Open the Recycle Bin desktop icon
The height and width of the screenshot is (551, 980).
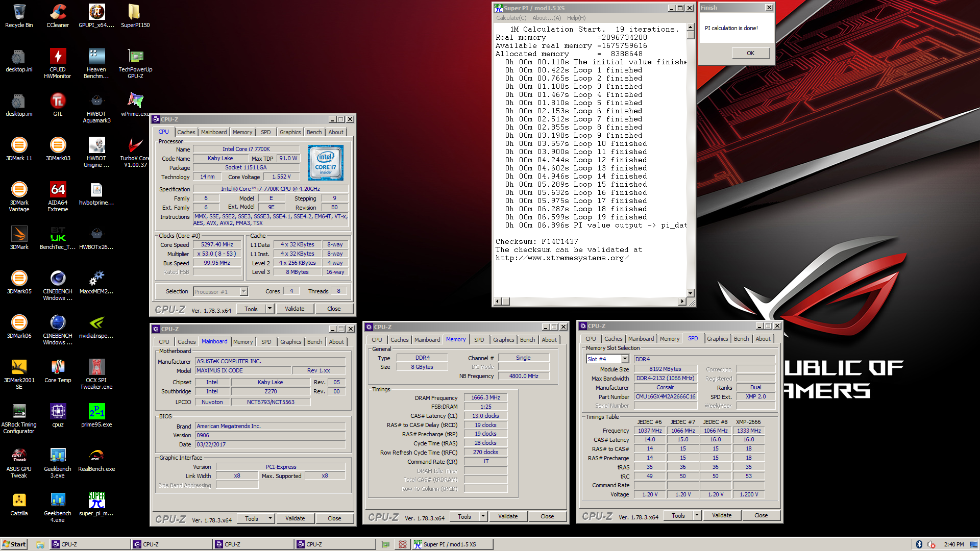tap(19, 16)
